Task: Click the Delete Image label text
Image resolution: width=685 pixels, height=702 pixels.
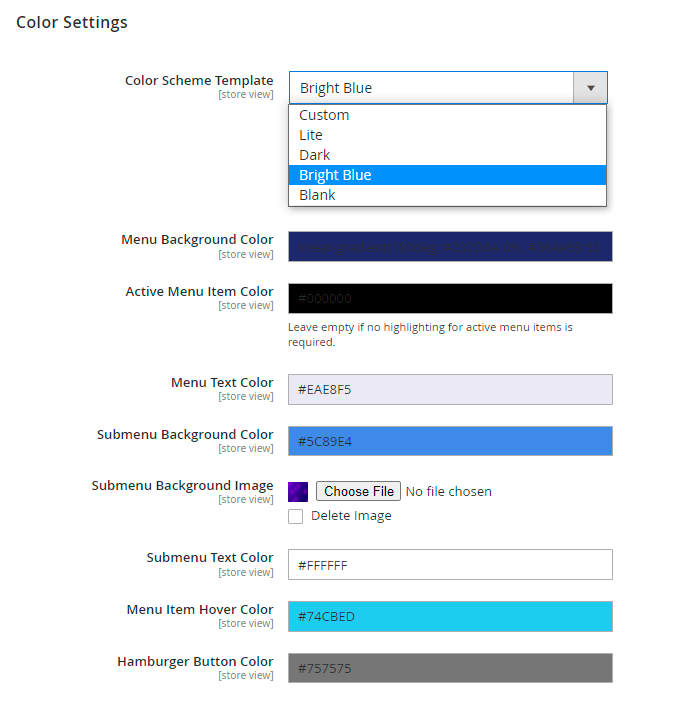Action: (x=351, y=516)
